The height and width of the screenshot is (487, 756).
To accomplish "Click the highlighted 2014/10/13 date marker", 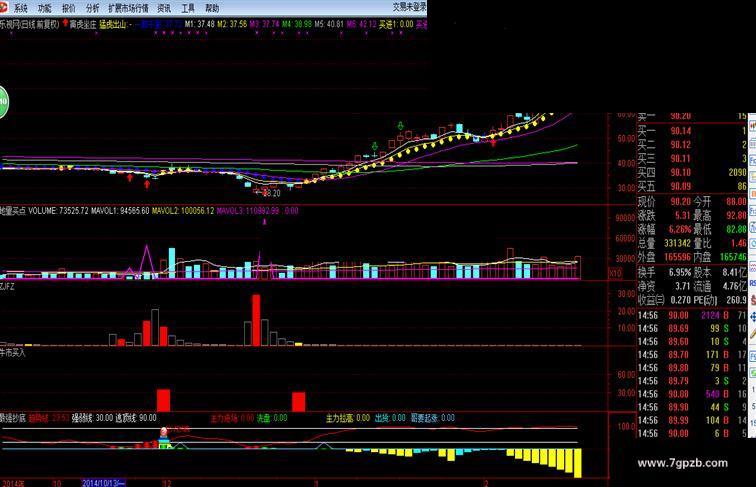I will click(104, 483).
